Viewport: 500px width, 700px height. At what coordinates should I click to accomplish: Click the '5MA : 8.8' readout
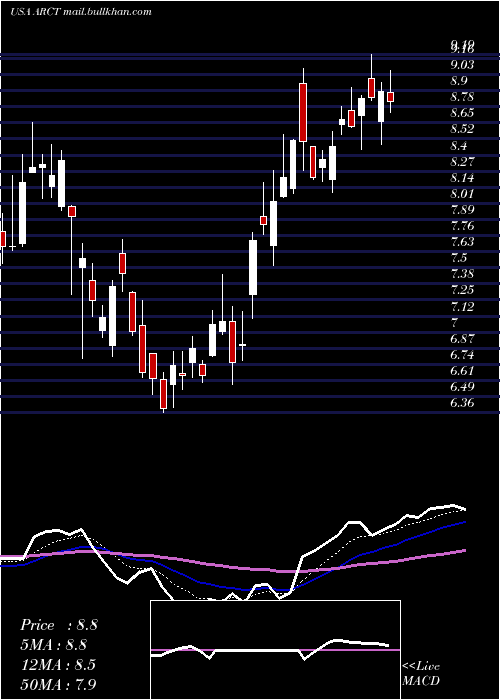[x=53, y=645]
